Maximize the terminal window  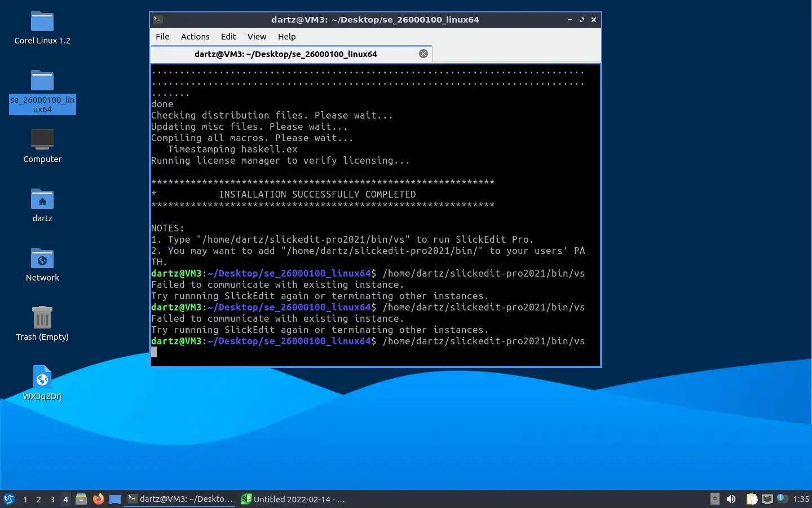(582, 20)
